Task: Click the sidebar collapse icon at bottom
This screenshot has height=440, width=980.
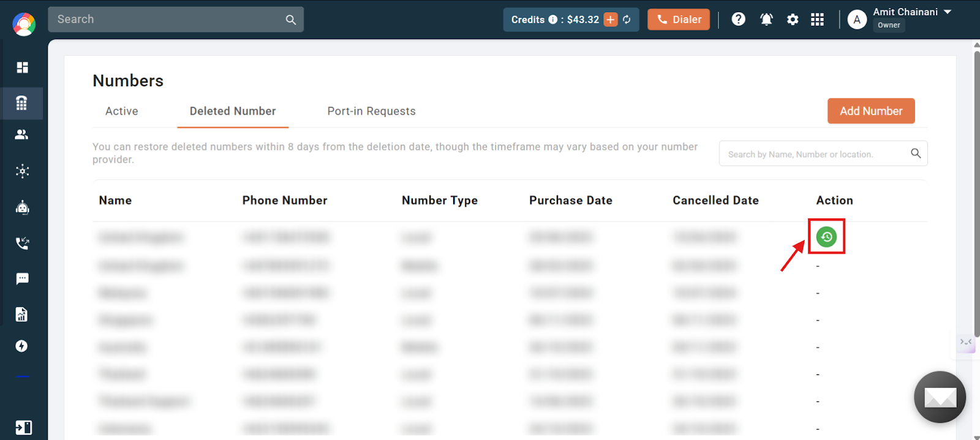Action: pyautogui.click(x=23, y=427)
